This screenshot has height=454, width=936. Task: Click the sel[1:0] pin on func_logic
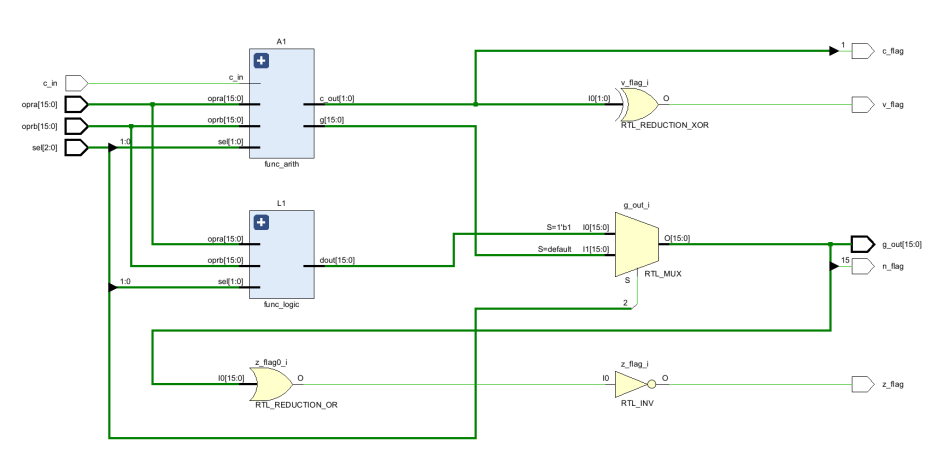[231, 281]
